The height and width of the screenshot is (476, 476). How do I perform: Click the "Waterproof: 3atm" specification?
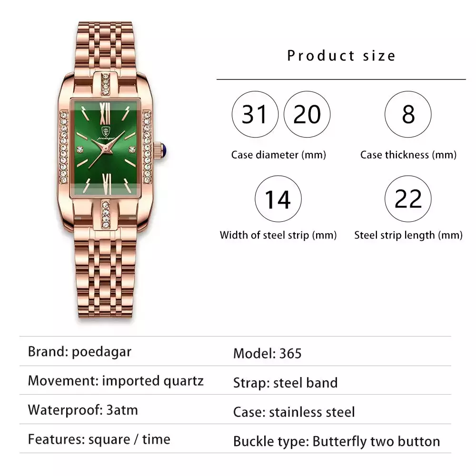83,410
